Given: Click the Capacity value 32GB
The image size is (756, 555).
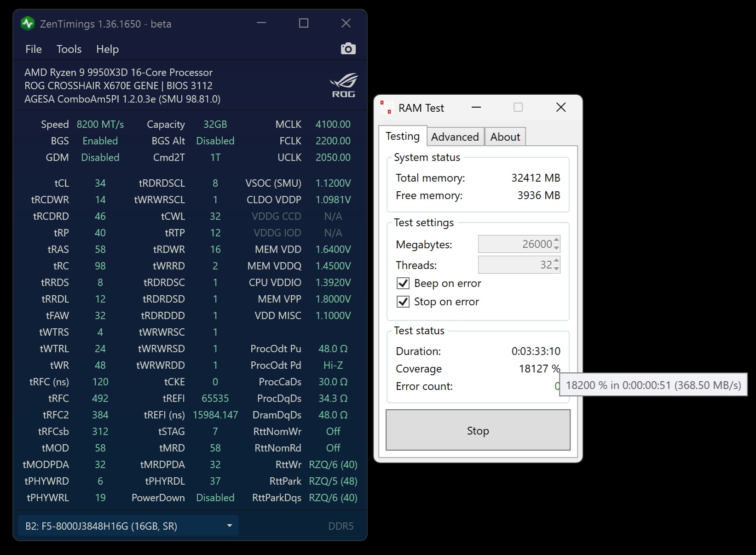Looking at the screenshot, I should (215, 125).
